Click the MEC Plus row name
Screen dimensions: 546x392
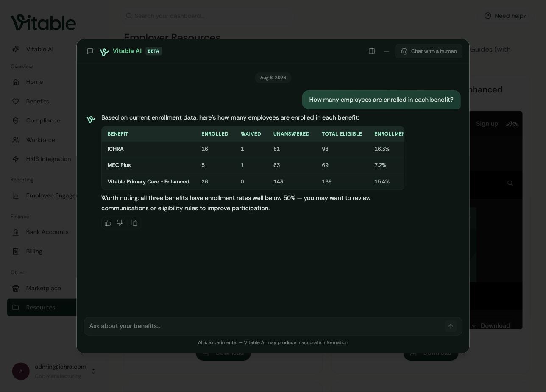[119, 165]
